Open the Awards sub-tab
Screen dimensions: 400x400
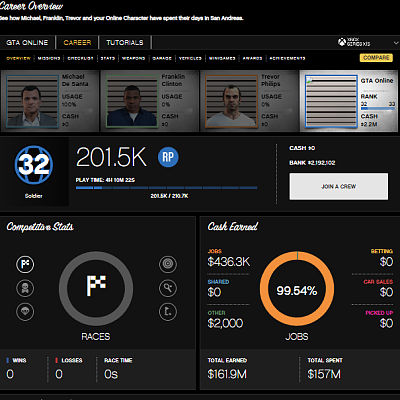coord(252,58)
